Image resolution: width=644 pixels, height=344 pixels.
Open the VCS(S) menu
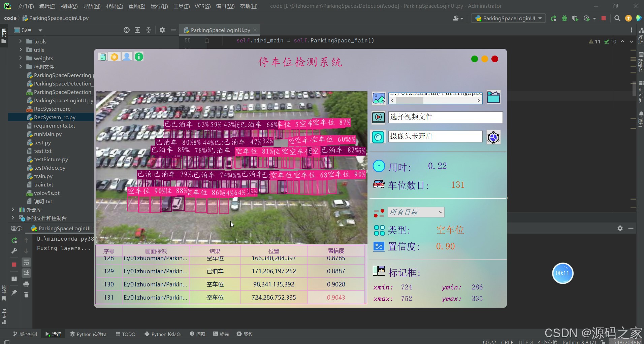[x=202, y=6]
